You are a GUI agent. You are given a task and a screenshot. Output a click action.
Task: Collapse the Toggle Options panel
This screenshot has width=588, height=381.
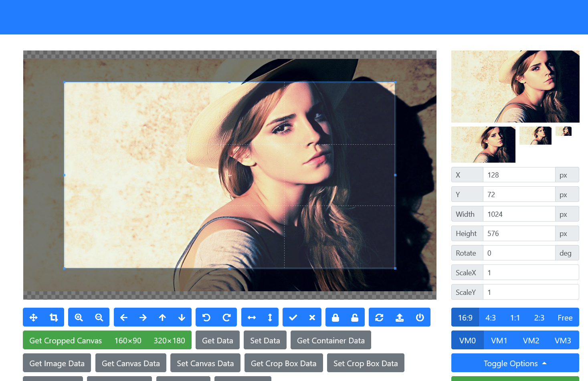pos(515,363)
